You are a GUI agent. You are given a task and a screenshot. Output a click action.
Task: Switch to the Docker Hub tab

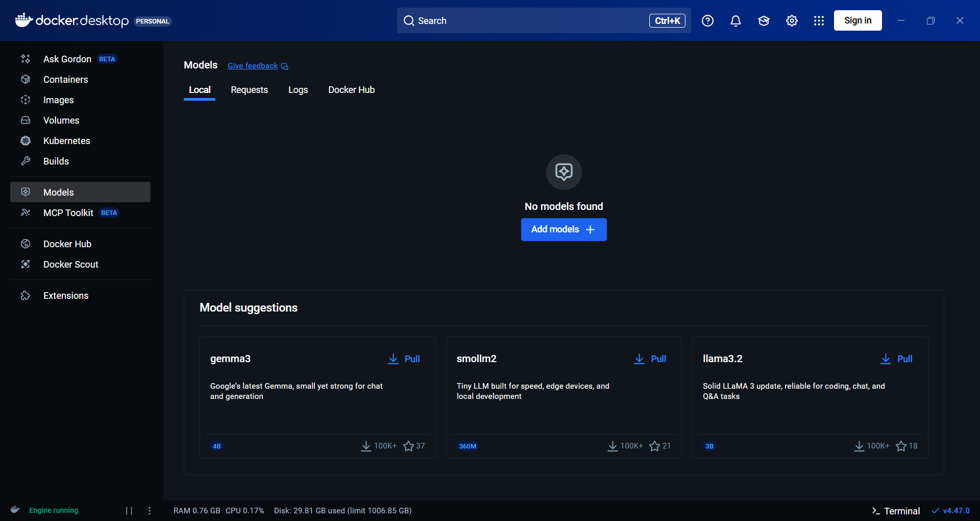click(351, 90)
